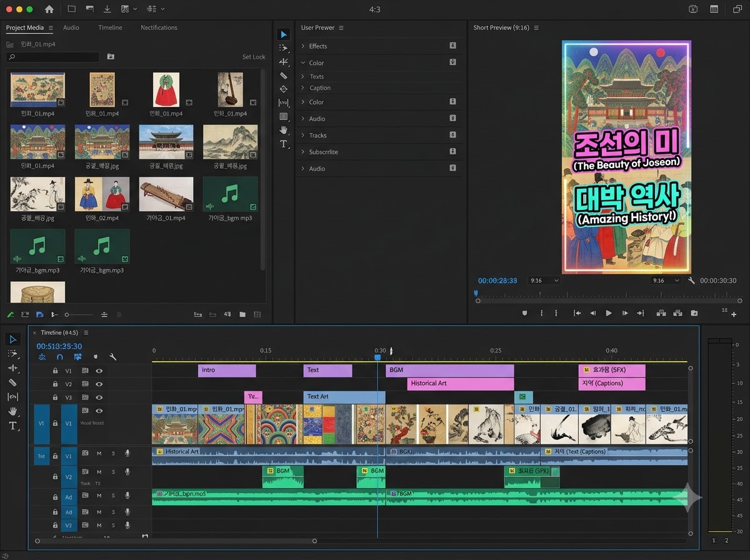The image size is (750, 560).
Task: Go to the Home screen icon
Action: [49, 9]
